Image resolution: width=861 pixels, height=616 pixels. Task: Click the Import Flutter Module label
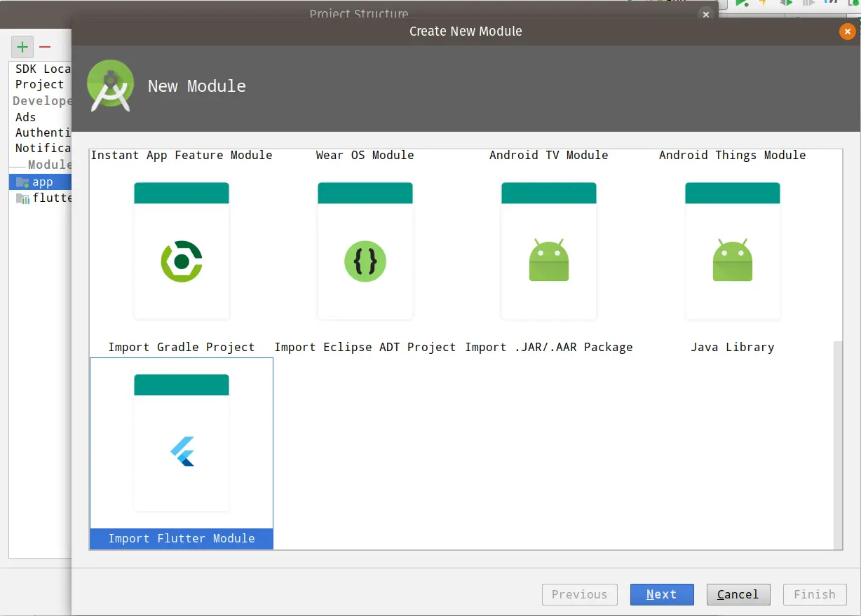tap(182, 538)
